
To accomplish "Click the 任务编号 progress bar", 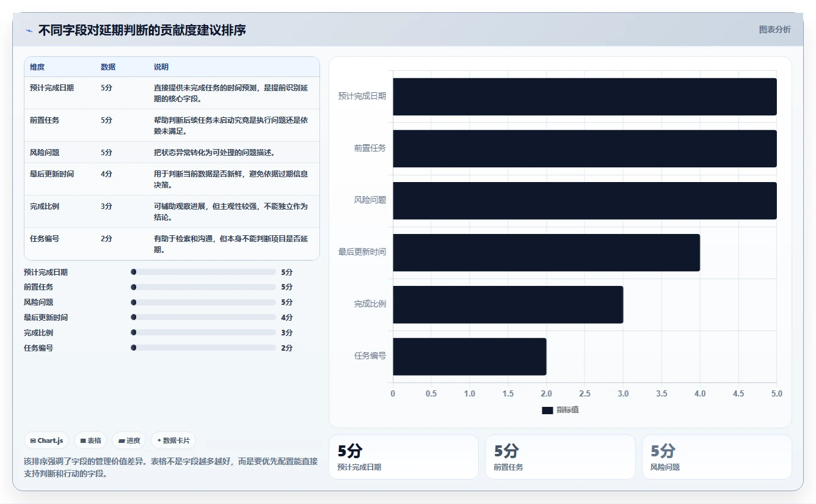I will (x=203, y=348).
